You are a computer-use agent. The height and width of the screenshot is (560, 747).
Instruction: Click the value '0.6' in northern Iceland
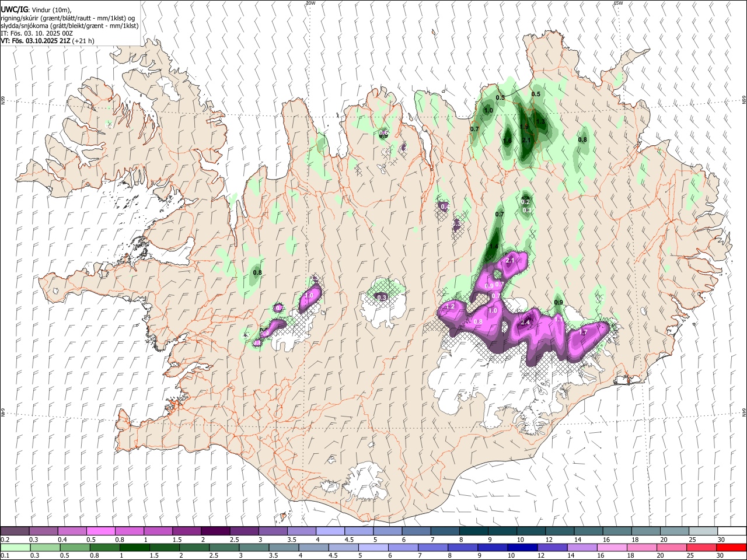pos(383,133)
